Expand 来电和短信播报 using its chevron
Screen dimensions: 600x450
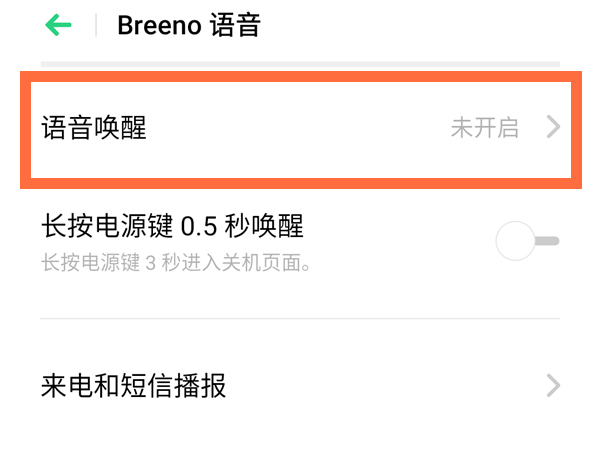(x=553, y=386)
